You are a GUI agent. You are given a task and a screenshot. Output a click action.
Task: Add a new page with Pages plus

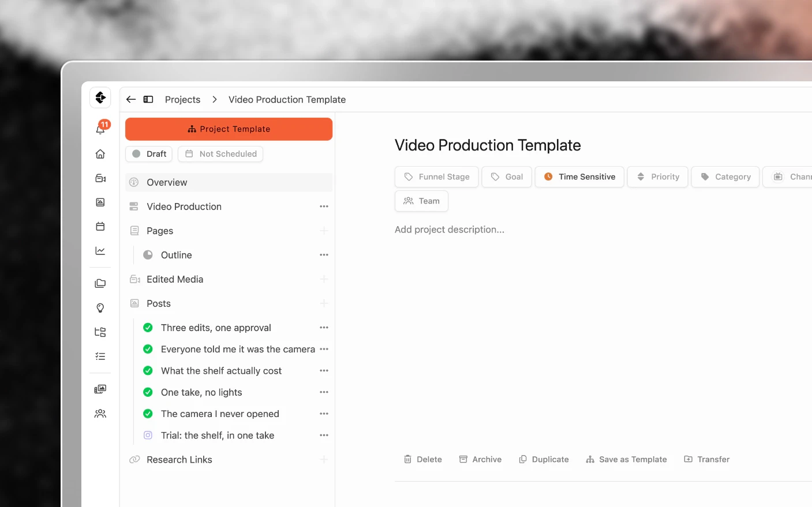324,231
